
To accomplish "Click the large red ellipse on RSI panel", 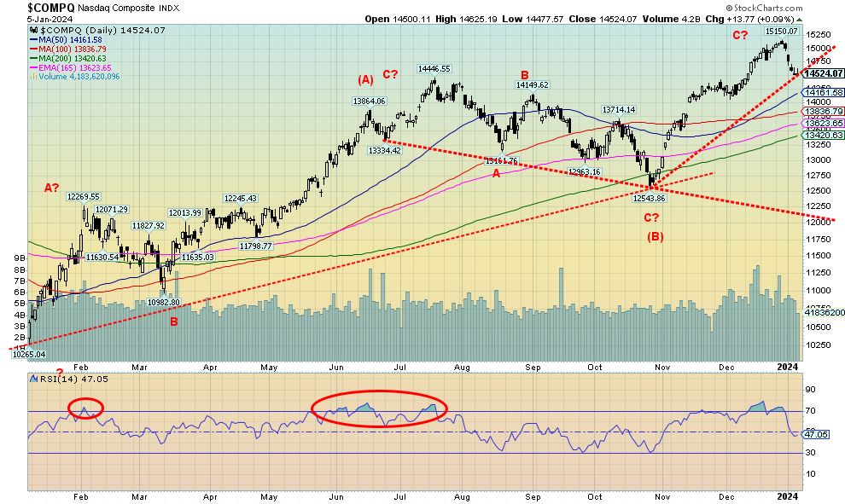I will 379,408.
